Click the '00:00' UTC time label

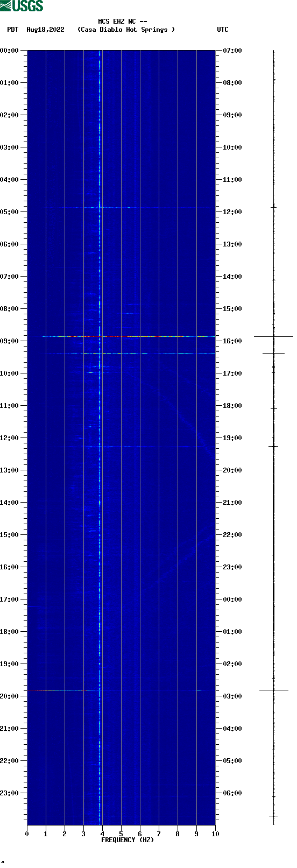(232, 599)
